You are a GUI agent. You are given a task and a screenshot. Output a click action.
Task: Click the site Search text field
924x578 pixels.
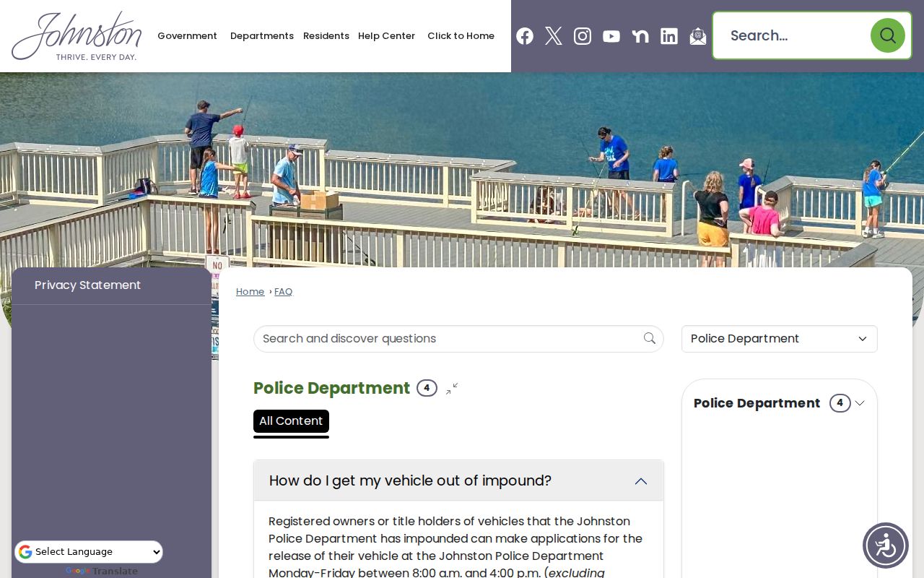point(793,35)
